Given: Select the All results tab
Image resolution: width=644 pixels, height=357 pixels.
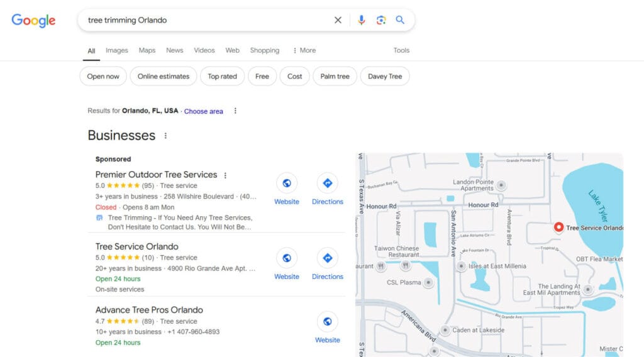Looking at the screenshot, I should 91,51.
